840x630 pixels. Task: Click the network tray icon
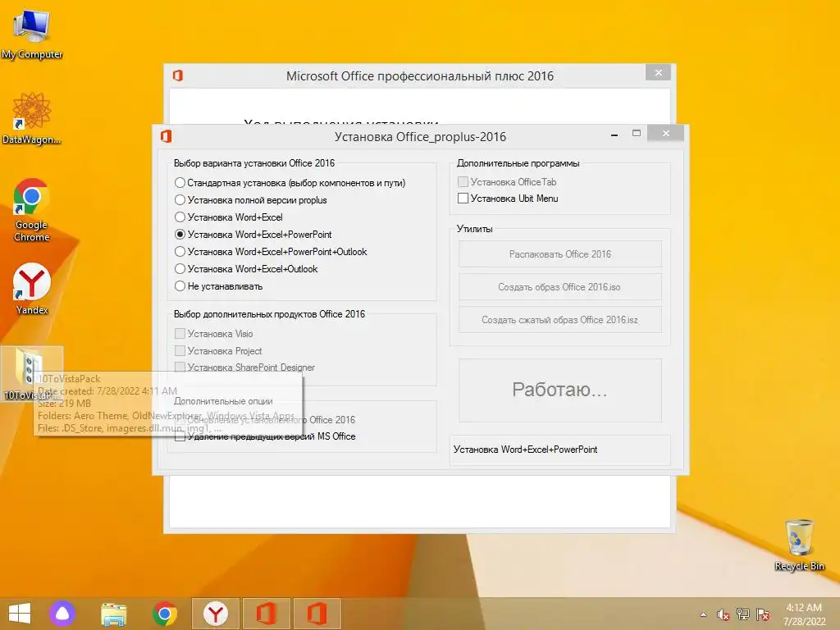[743, 614]
